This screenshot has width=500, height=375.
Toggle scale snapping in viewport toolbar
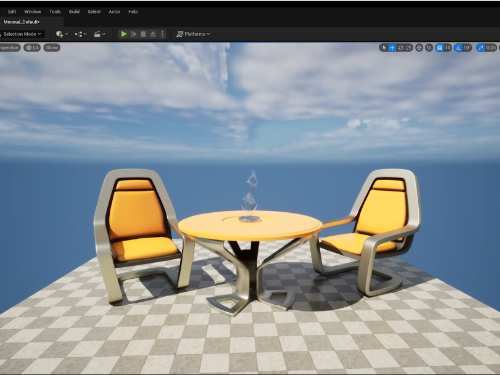click(x=481, y=48)
